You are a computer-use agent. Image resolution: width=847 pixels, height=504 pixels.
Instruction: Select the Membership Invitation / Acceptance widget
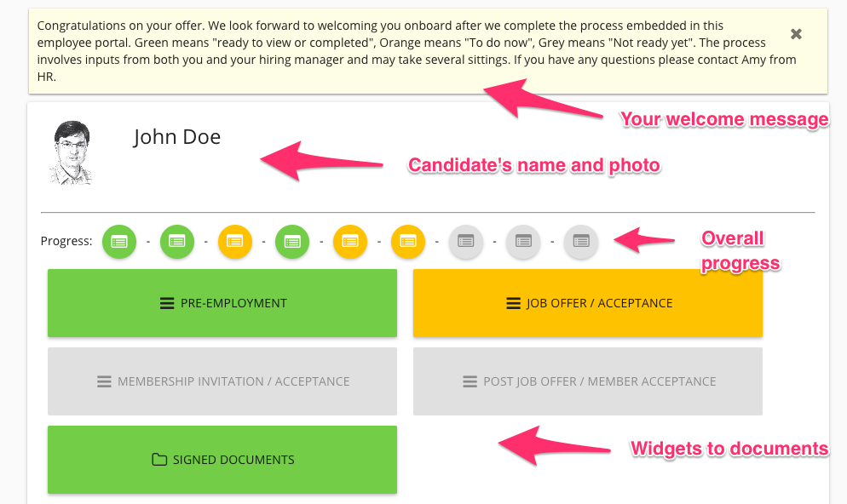click(222, 381)
